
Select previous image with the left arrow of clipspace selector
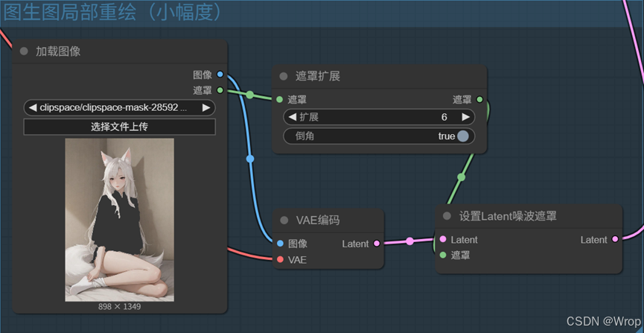[x=33, y=108]
